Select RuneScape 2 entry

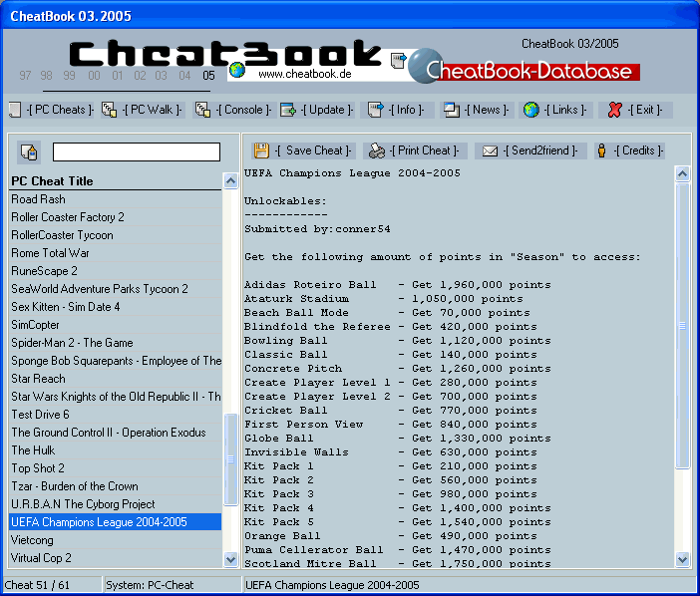(116, 271)
